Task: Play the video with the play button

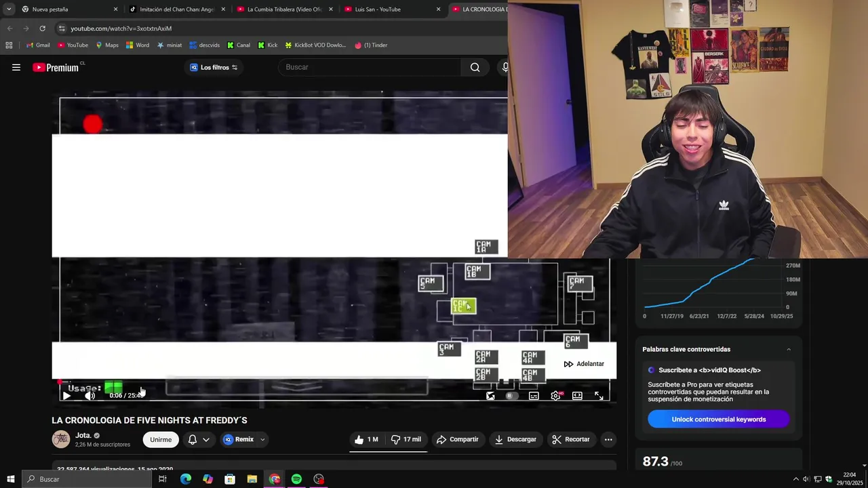Action: pos(66,396)
